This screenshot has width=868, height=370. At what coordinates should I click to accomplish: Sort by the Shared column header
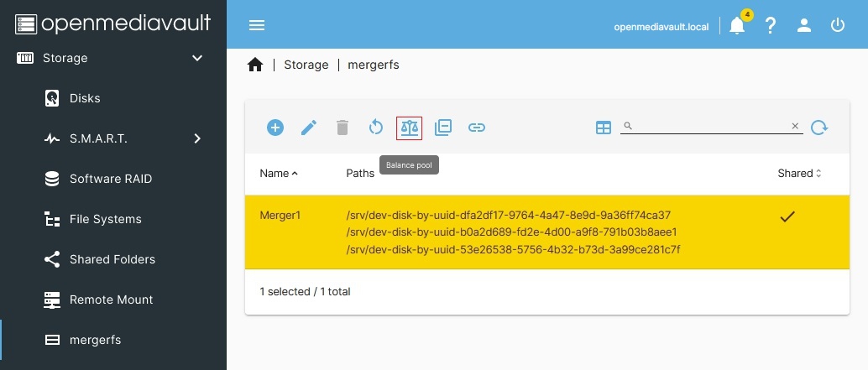(799, 174)
